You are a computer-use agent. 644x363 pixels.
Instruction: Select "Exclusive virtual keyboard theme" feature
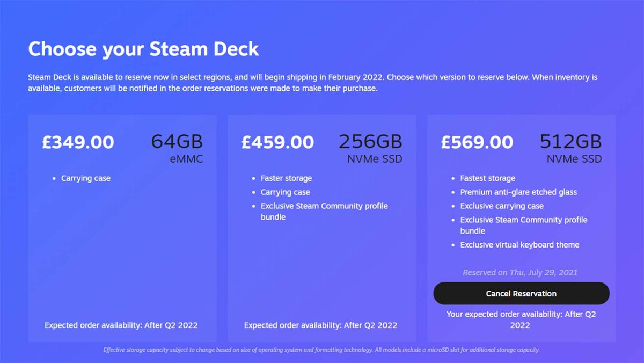(519, 245)
